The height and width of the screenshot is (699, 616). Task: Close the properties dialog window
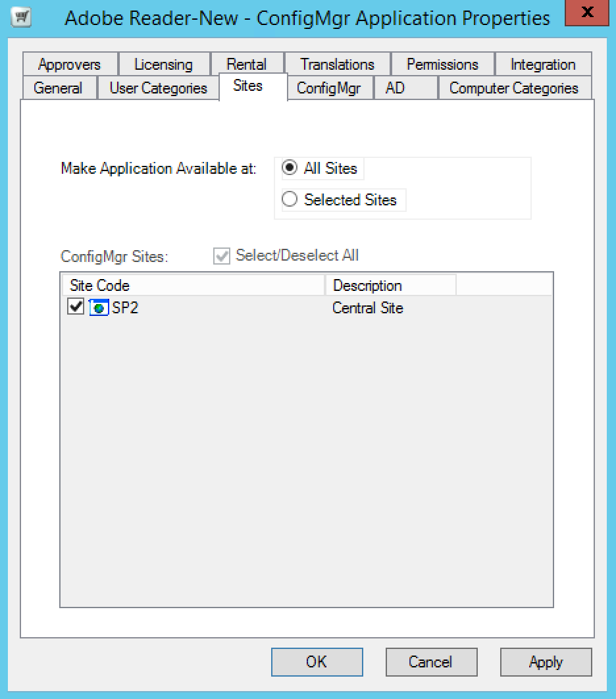[x=587, y=13]
